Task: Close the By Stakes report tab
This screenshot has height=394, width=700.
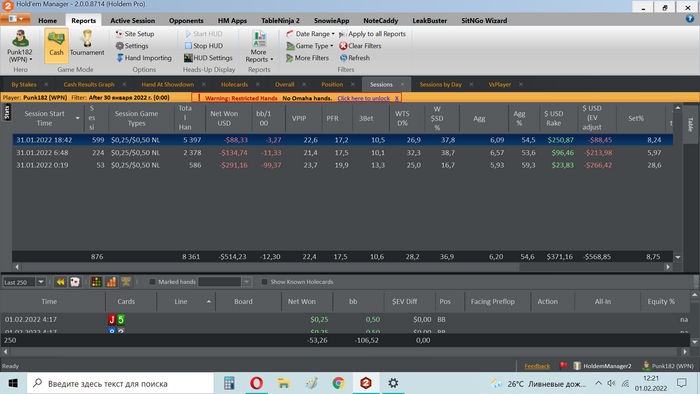Action: click(46, 84)
